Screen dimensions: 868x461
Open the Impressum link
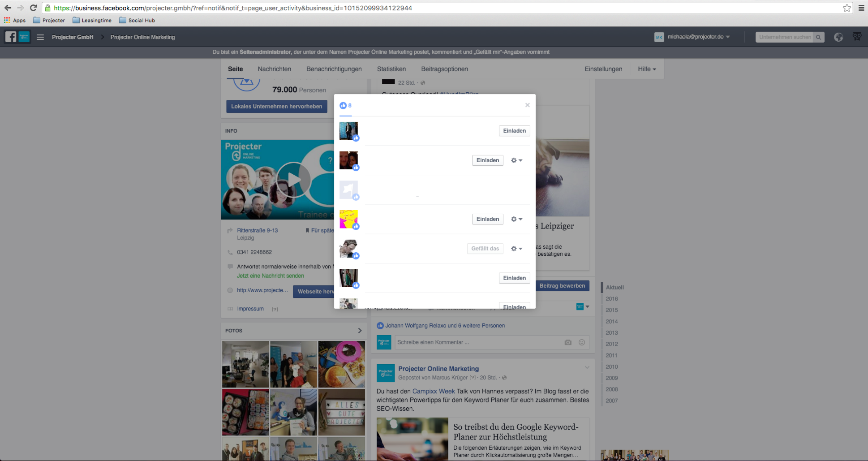pyautogui.click(x=250, y=309)
